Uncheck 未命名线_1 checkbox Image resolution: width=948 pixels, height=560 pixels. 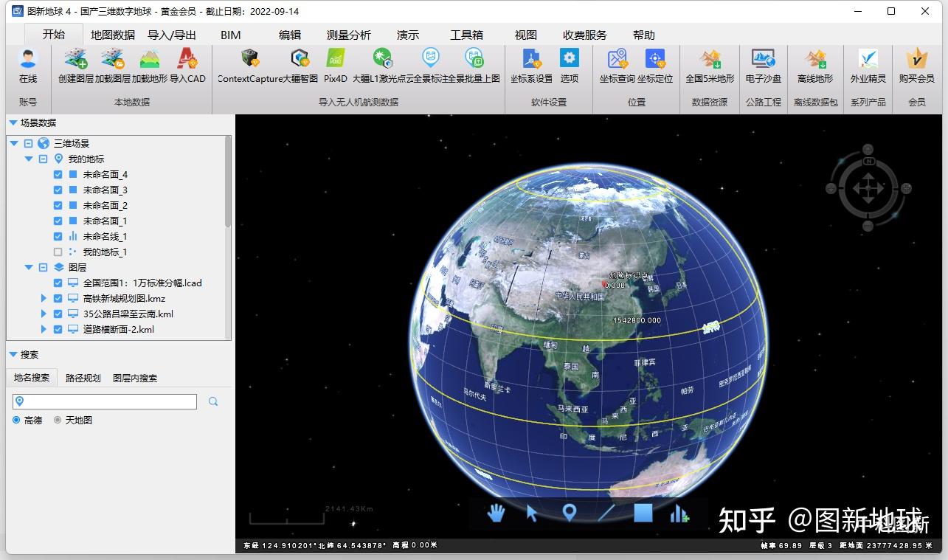point(58,237)
